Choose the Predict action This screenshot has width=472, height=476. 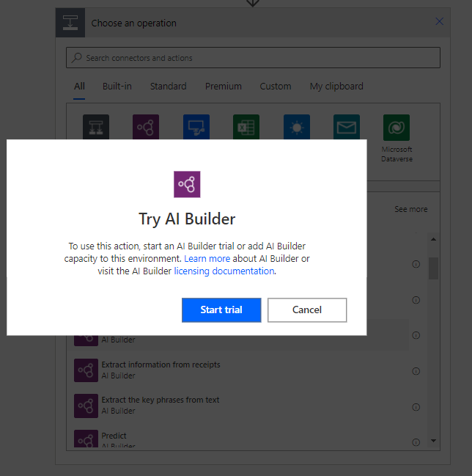(237, 439)
